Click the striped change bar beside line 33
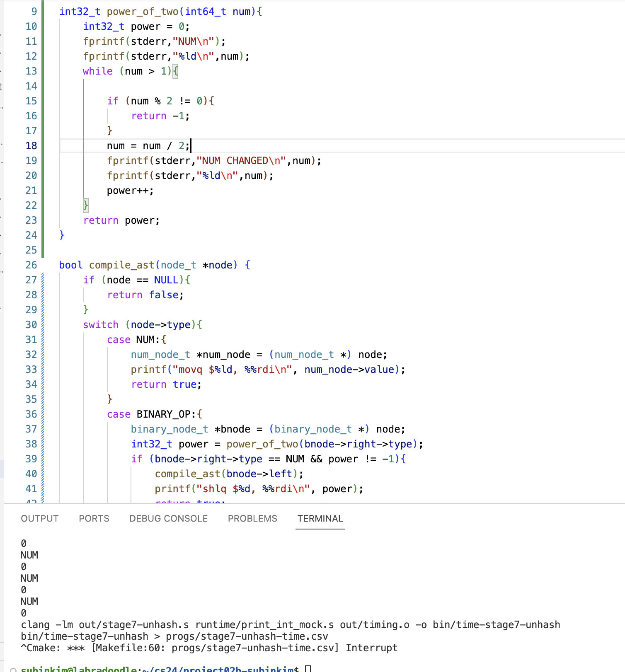The image size is (625, 672). point(43,370)
